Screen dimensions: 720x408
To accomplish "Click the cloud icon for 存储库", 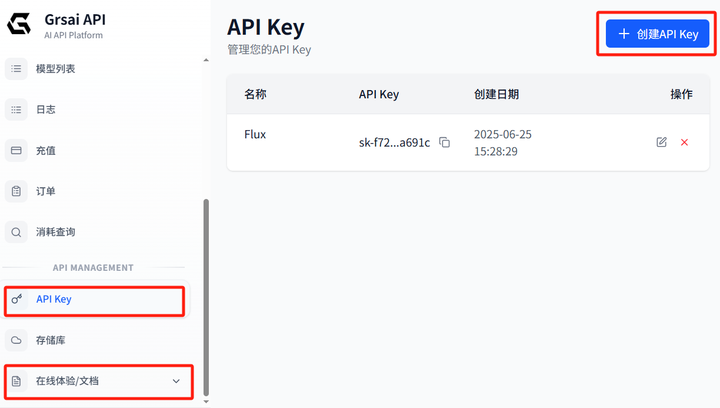I will (16, 340).
